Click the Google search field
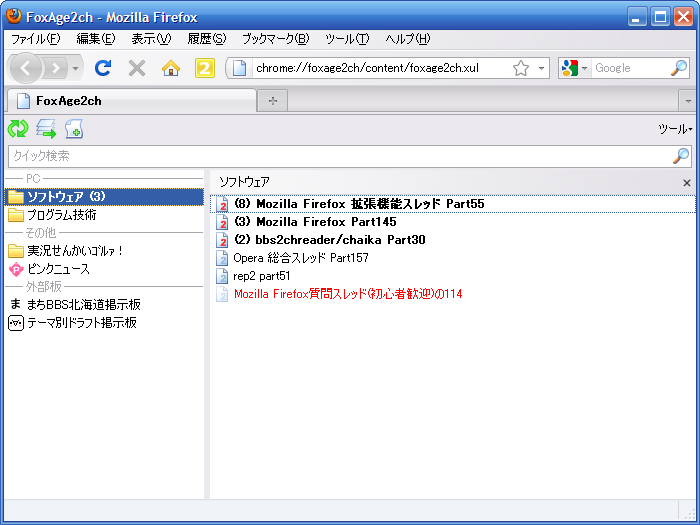 click(630, 68)
